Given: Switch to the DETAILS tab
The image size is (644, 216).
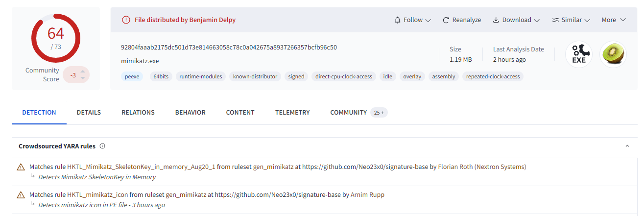Looking at the screenshot, I should [89, 112].
